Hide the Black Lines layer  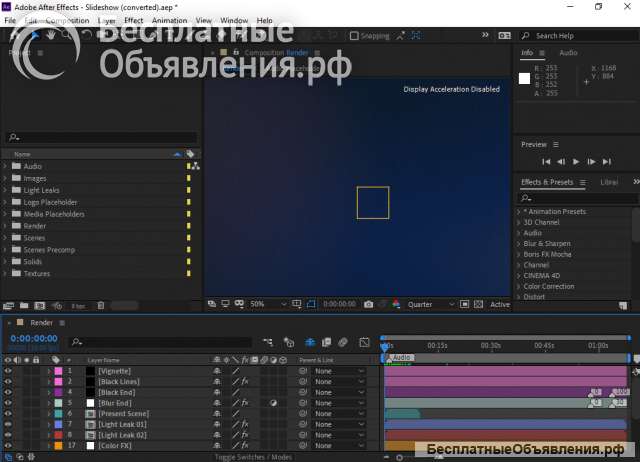pyautogui.click(x=8, y=381)
